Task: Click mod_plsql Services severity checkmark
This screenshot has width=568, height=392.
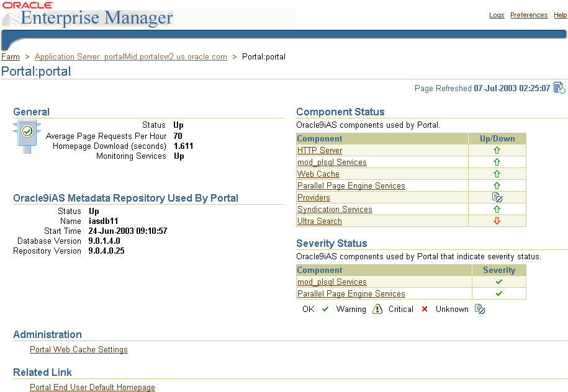Action: 499,282
